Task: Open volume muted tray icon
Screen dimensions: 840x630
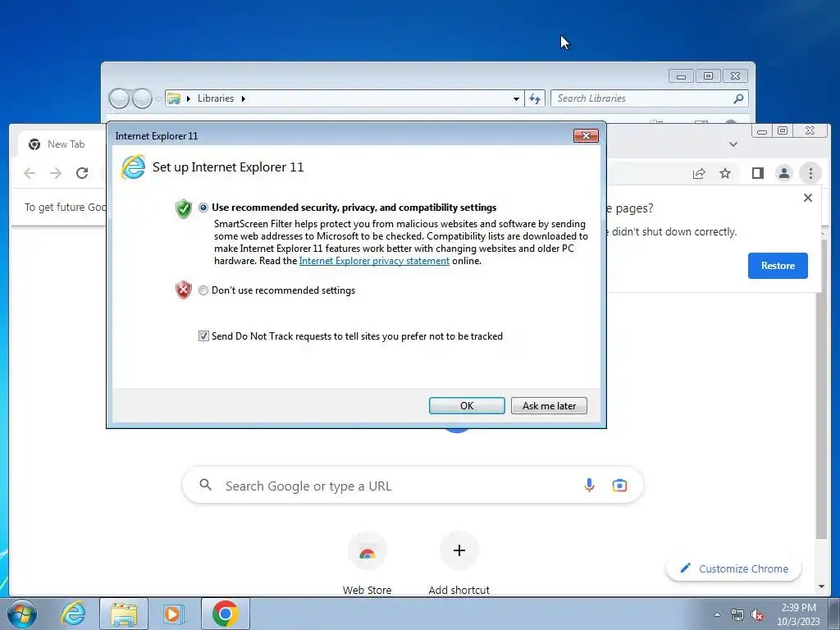Action: pyautogui.click(x=757, y=614)
